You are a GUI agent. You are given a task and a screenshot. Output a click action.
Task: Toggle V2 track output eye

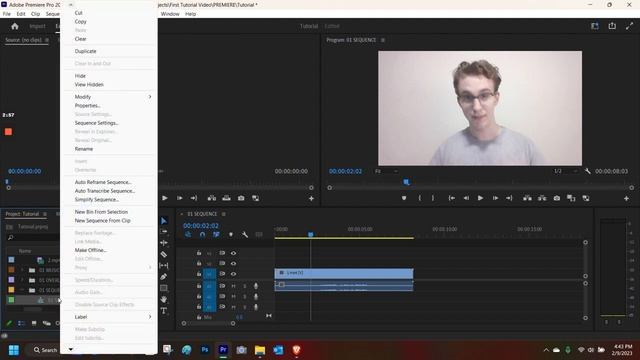point(233,263)
